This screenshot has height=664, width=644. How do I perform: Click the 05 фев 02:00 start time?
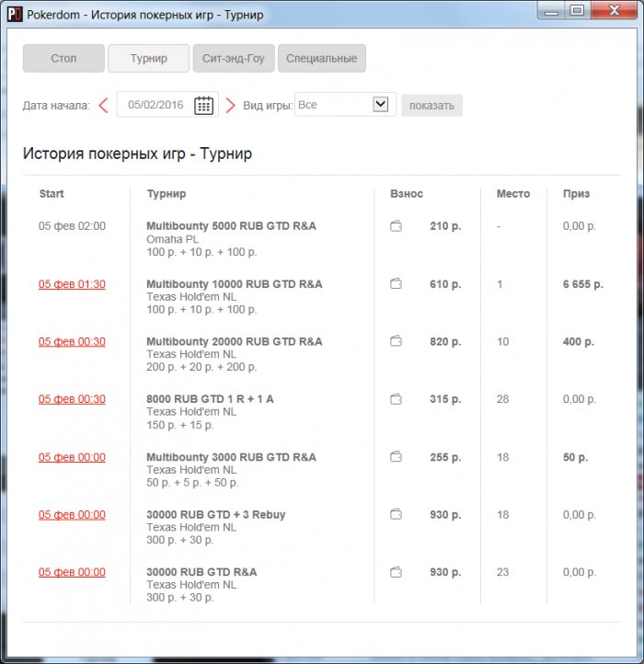[x=72, y=226]
